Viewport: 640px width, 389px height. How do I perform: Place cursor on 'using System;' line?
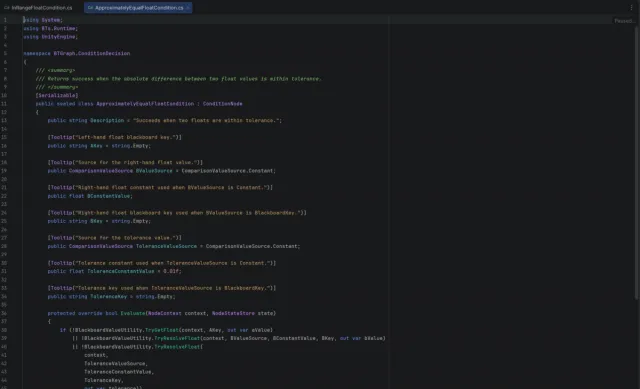(43, 20)
